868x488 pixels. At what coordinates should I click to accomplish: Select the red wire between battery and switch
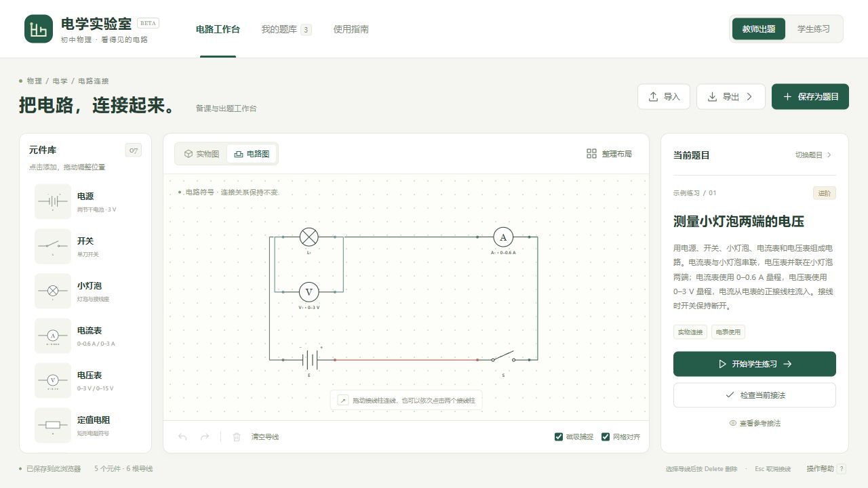click(405, 360)
